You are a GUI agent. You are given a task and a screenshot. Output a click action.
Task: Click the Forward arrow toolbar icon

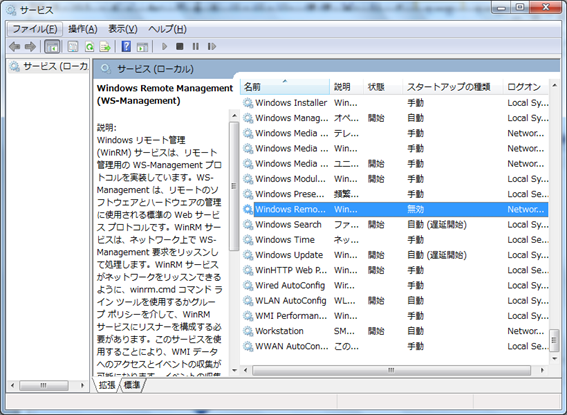tap(30, 47)
